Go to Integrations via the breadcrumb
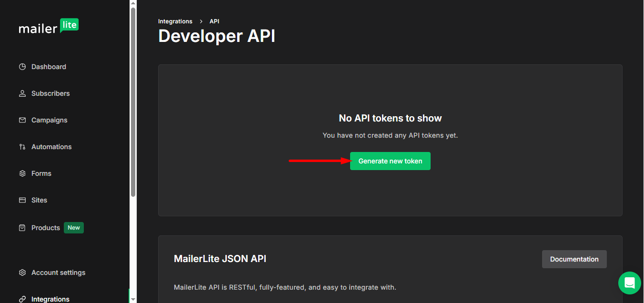Image resolution: width=644 pixels, height=303 pixels. pos(175,21)
